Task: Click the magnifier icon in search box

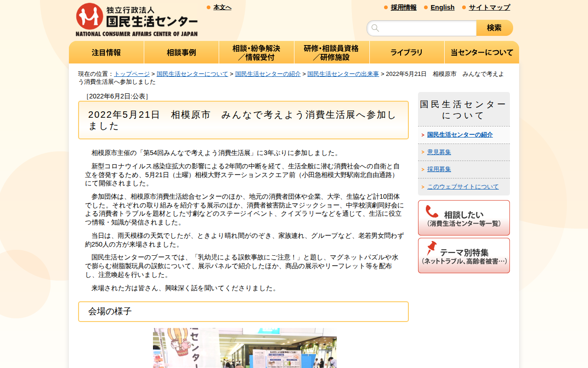Action: click(375, 28)
